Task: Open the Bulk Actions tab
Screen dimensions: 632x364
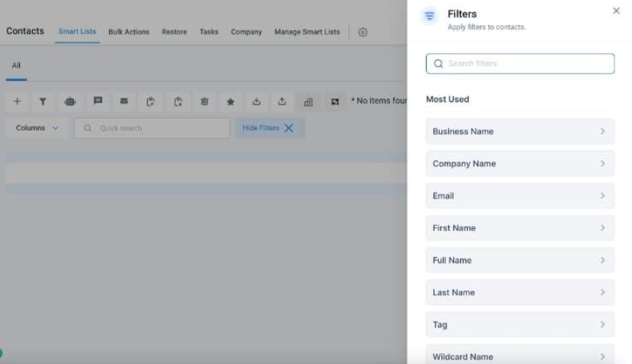Action: pos(128,31)
